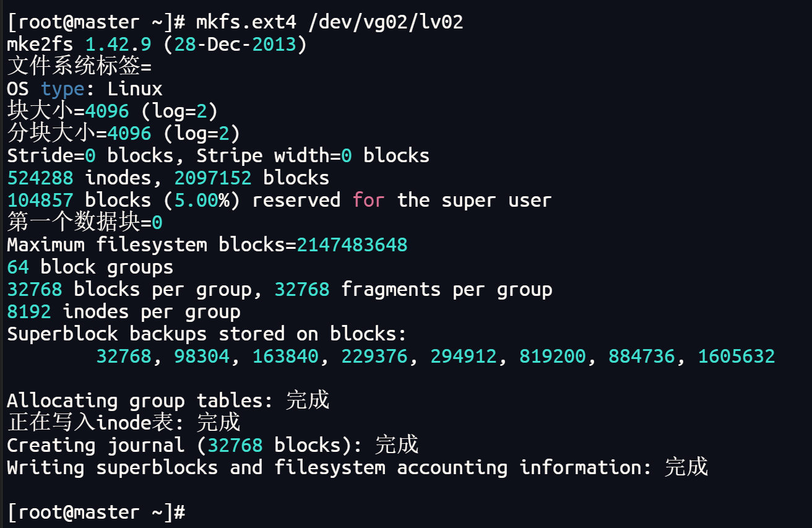Click the 8192 inodes per group line

pos(124,312)
